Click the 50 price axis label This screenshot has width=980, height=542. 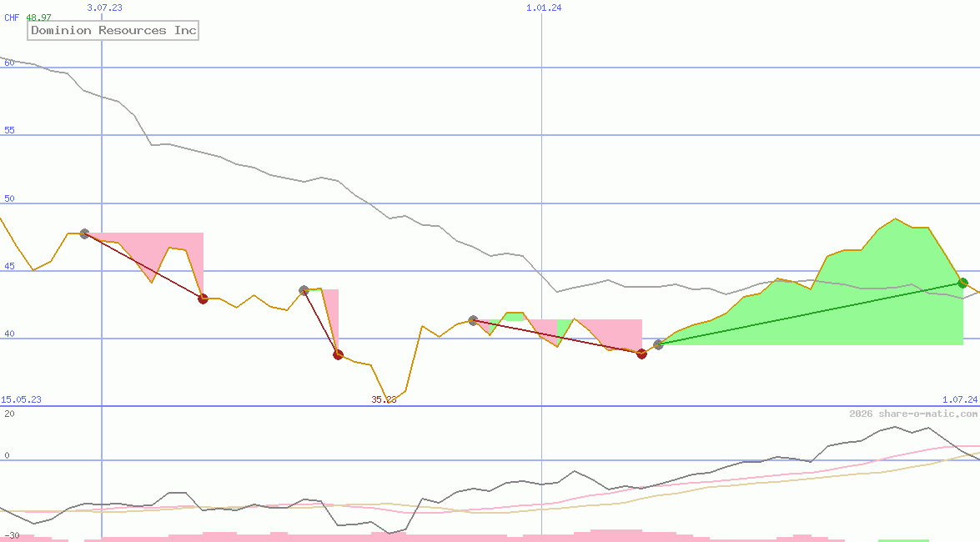click(x=9, y=198)
